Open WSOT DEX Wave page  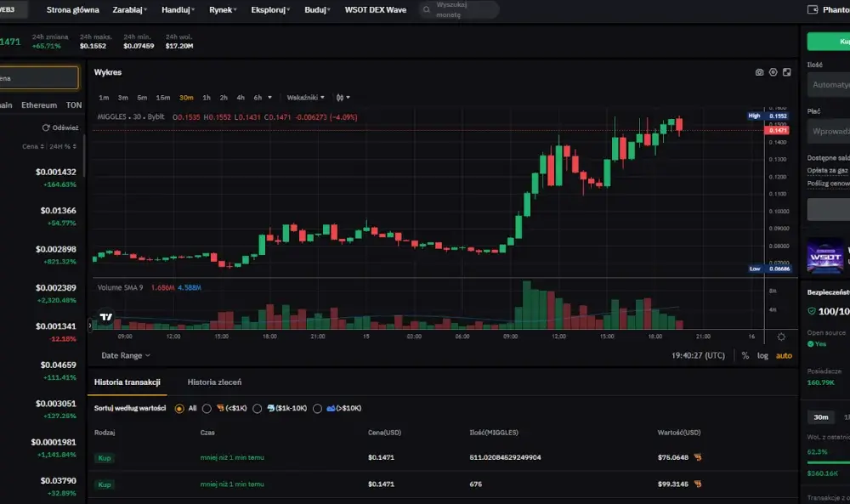(376, 9)
